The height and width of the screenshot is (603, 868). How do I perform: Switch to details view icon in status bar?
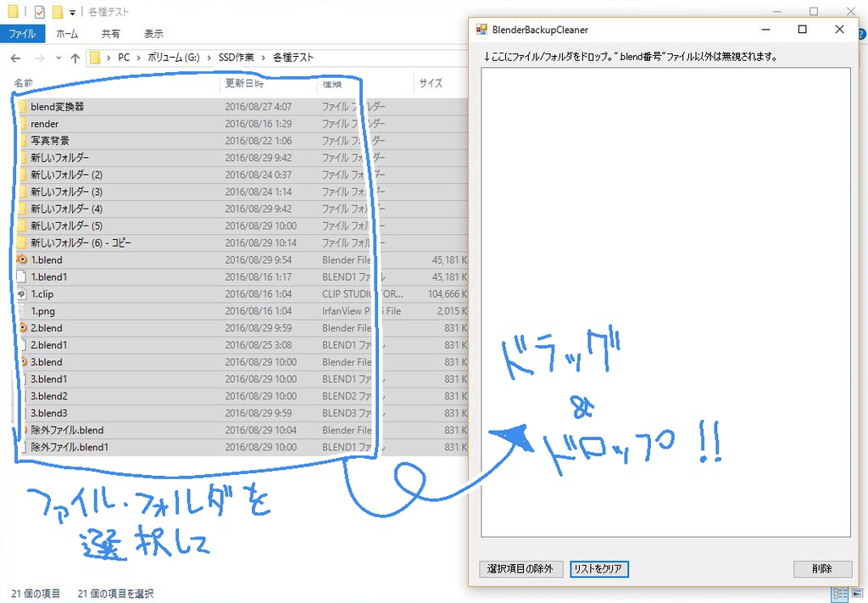(x=840, y=594)
